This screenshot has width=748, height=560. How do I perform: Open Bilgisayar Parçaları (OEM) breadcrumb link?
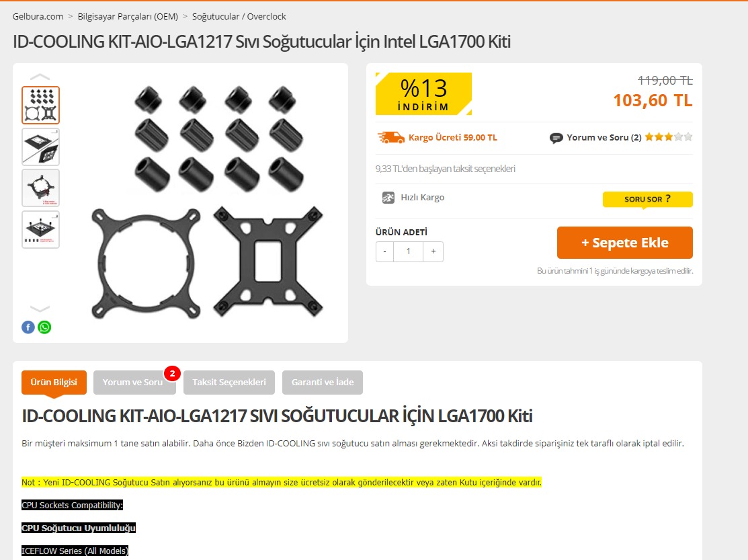128,16
